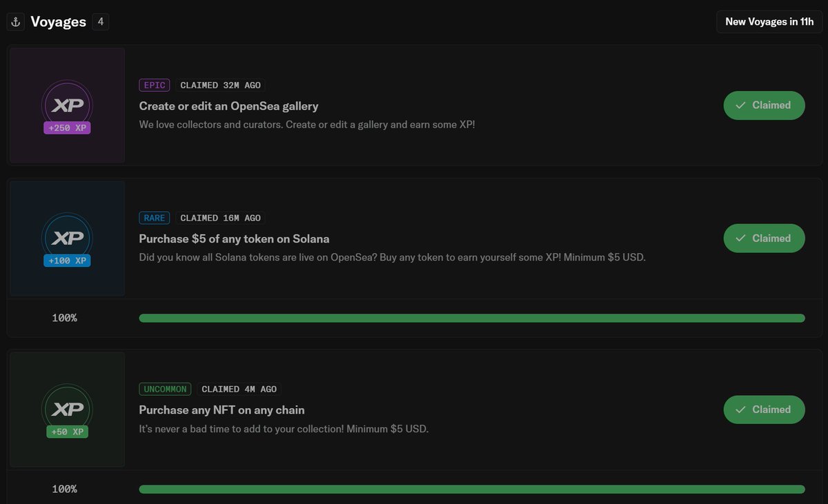Open Purchase any NFT on any chain
The image size is (828, 504).
(x=221, y=410)
